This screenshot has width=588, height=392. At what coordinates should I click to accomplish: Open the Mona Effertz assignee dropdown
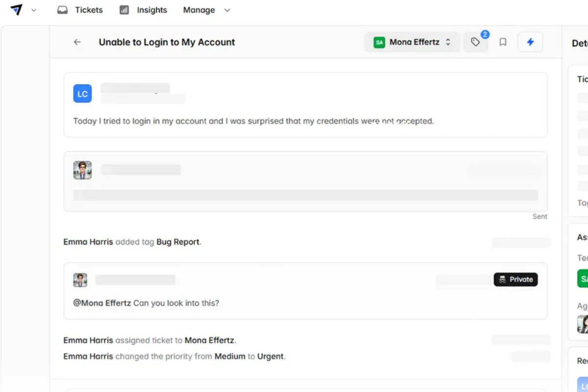[x=412, y=42]
